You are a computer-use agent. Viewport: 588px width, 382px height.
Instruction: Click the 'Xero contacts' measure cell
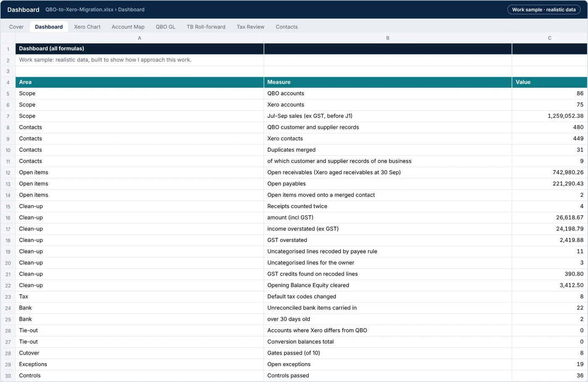[388, 139]
